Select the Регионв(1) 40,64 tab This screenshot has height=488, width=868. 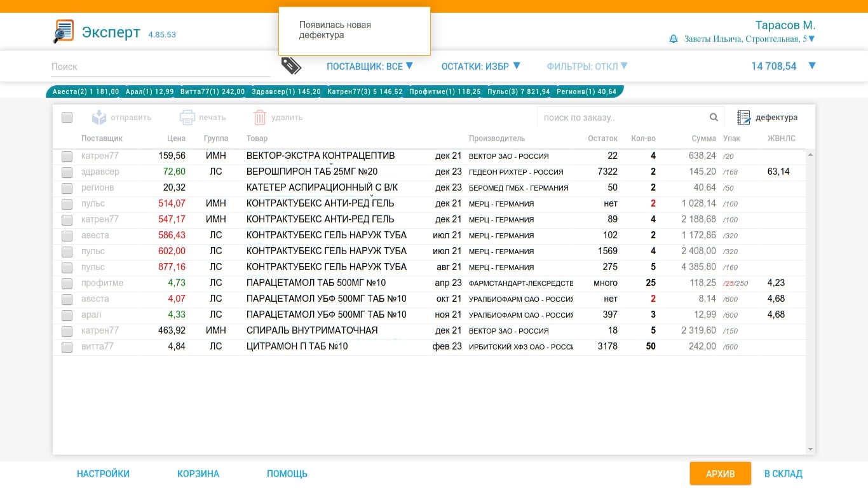click(587, 91)
